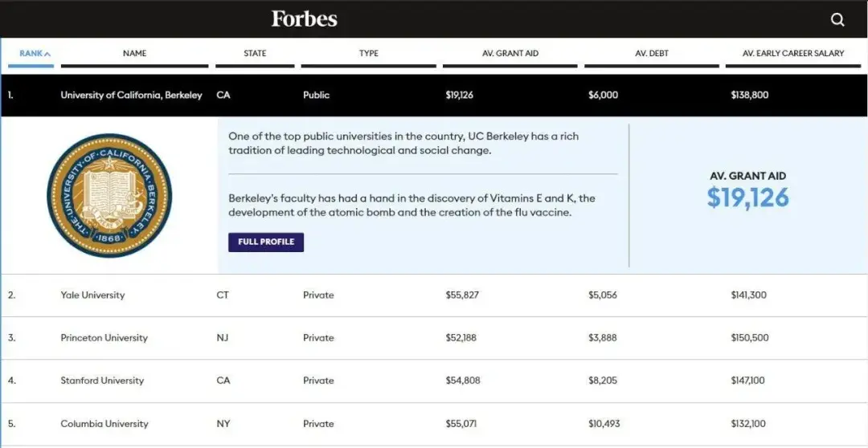Expand the Princeton University row
868x448 pixels.
104,338
